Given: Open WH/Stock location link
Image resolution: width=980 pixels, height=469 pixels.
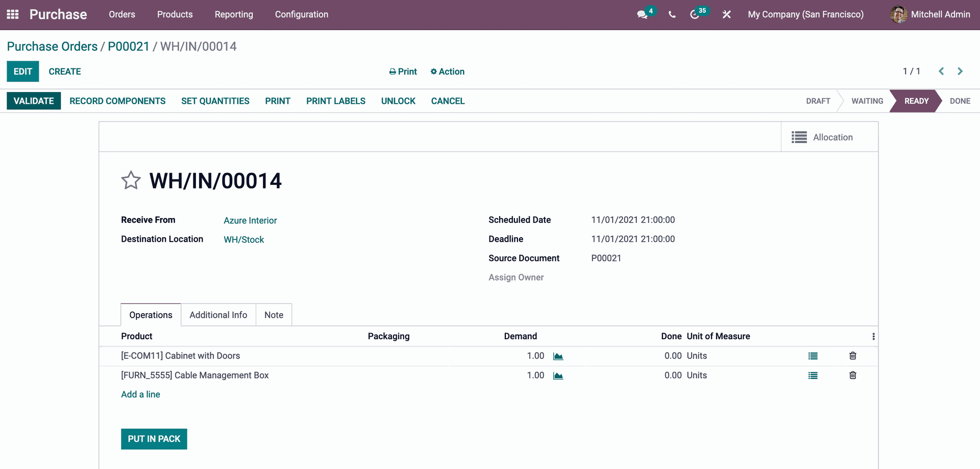Looking at the screenshot, I should (x=243, y=240).
